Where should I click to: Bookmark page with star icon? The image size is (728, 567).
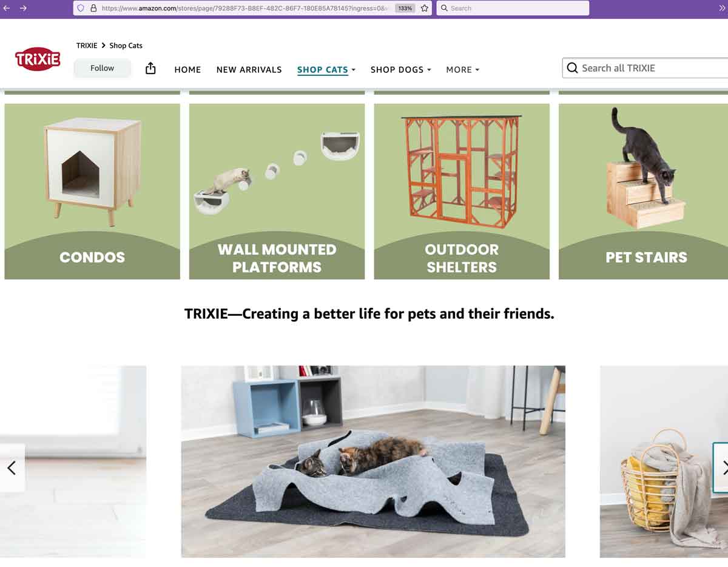click(x=425, y=8)
